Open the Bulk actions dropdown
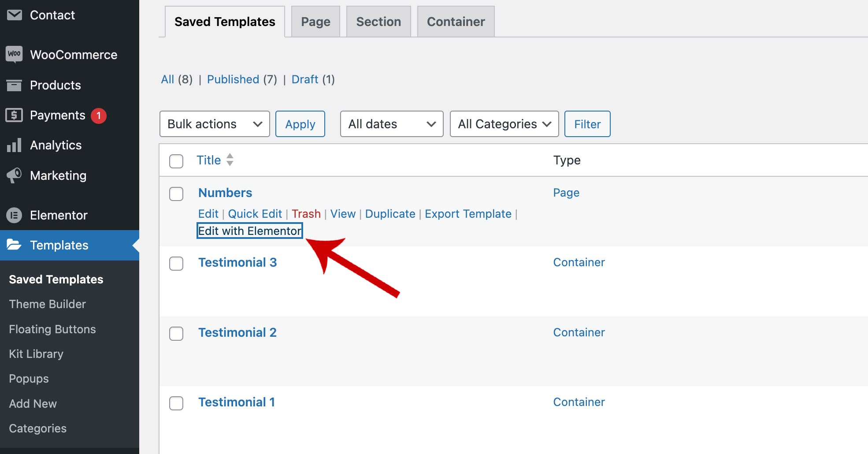868x454 pixels. pos(215,124)
